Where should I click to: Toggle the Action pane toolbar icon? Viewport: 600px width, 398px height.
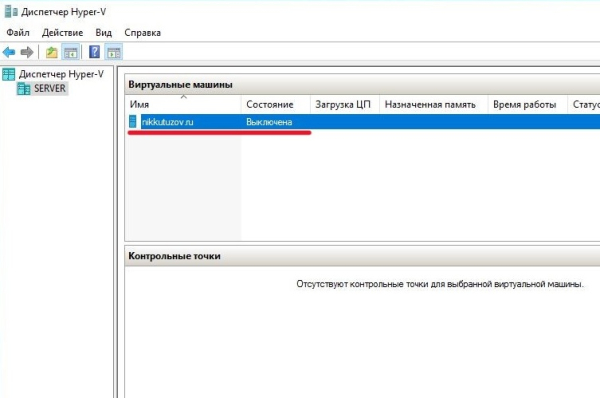pos(114,52)
